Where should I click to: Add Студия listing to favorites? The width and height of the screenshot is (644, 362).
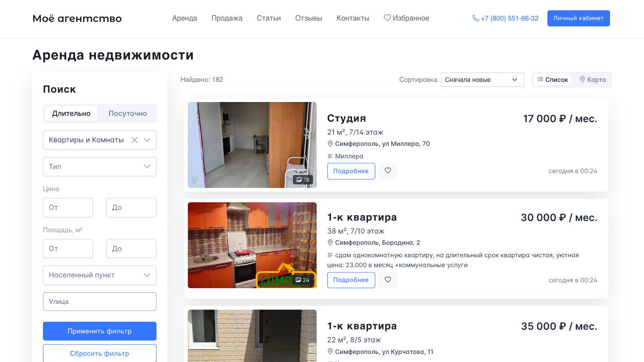tap(388, 171)
